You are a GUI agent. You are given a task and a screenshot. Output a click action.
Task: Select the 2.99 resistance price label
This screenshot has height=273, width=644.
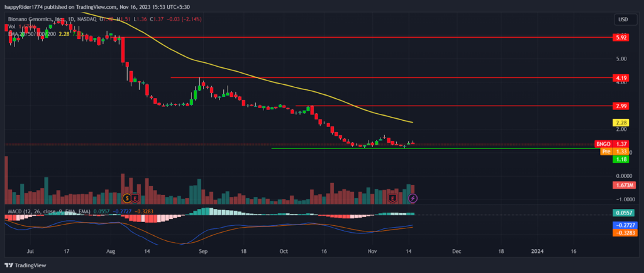pos(620,106)
